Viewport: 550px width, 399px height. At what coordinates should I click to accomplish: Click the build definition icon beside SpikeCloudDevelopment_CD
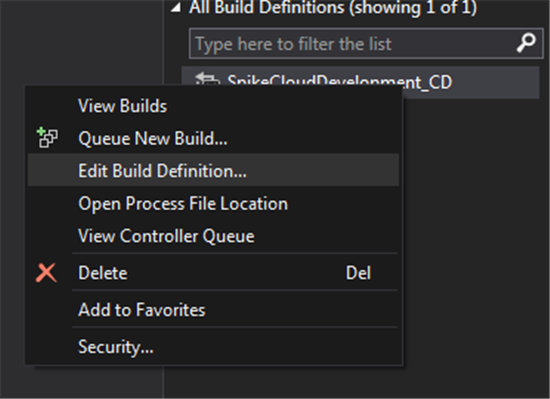click(x=207, y=79)
